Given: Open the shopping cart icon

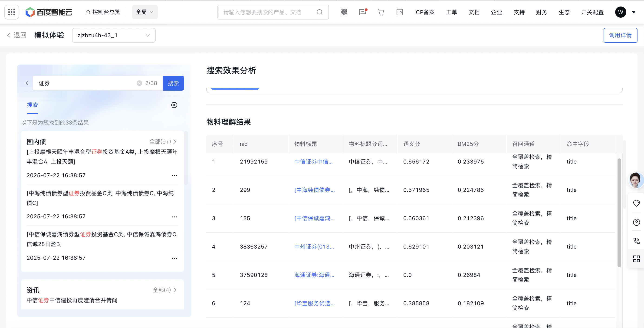Looking at the screenshot, I should coord(381,12).
